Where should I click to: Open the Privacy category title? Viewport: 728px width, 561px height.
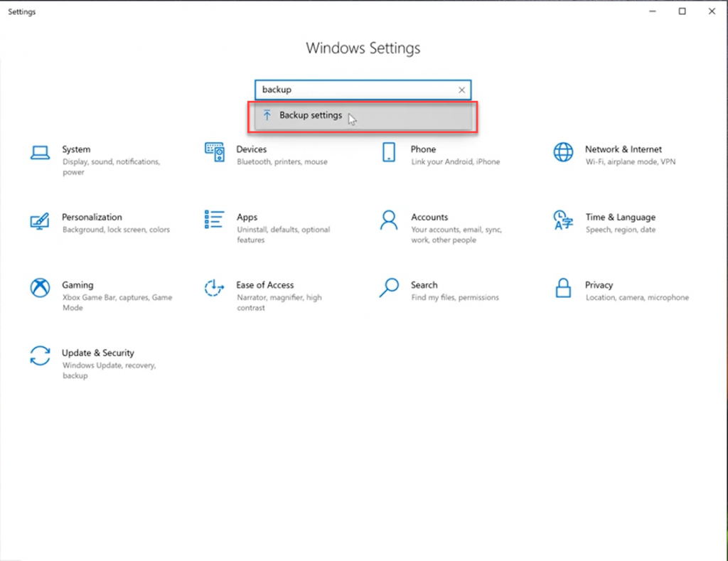click(599, 285)
